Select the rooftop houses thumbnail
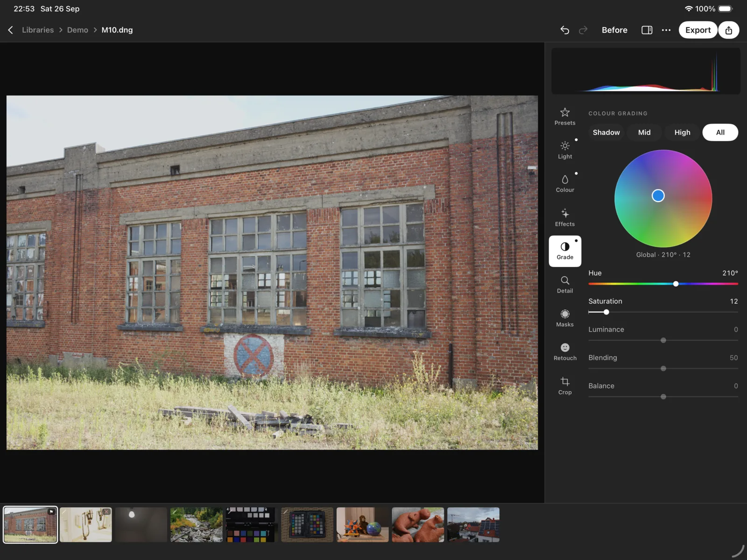 [473, 525]
